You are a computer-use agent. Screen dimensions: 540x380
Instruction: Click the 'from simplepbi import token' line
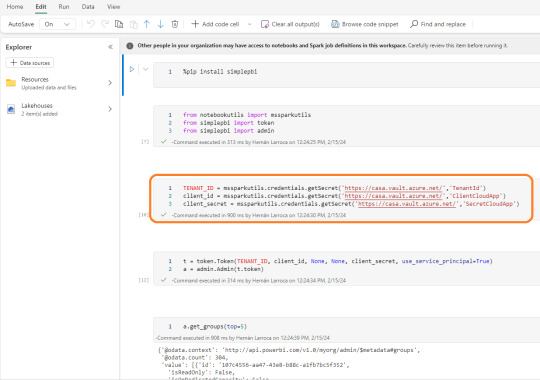click(x=229, y=123)
